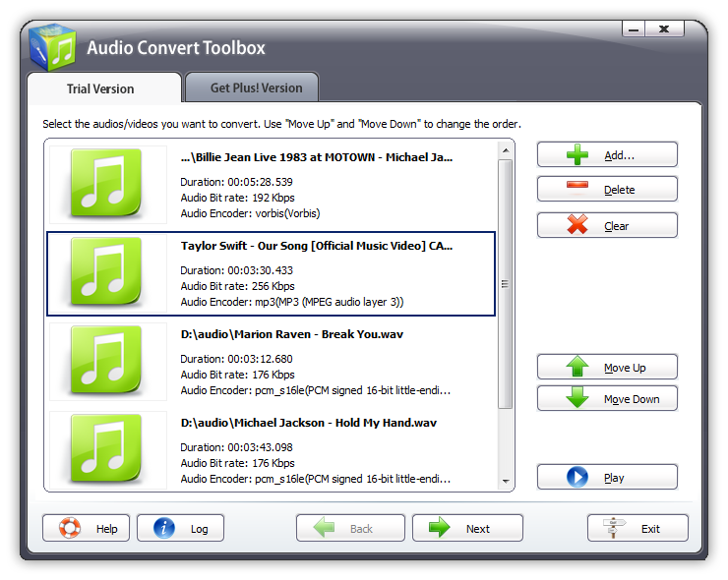
Task: Click the Add... button label
Action: click(619, 155)
